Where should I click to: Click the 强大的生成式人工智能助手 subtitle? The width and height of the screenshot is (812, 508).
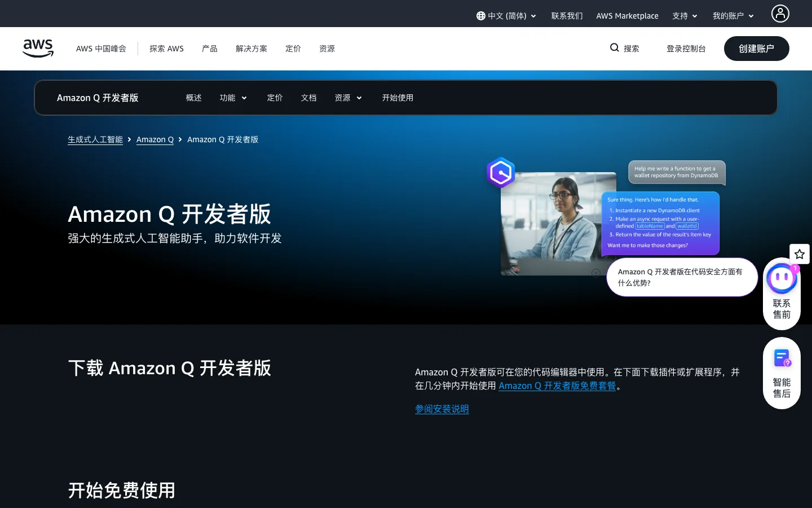click(x=175, y=238)
